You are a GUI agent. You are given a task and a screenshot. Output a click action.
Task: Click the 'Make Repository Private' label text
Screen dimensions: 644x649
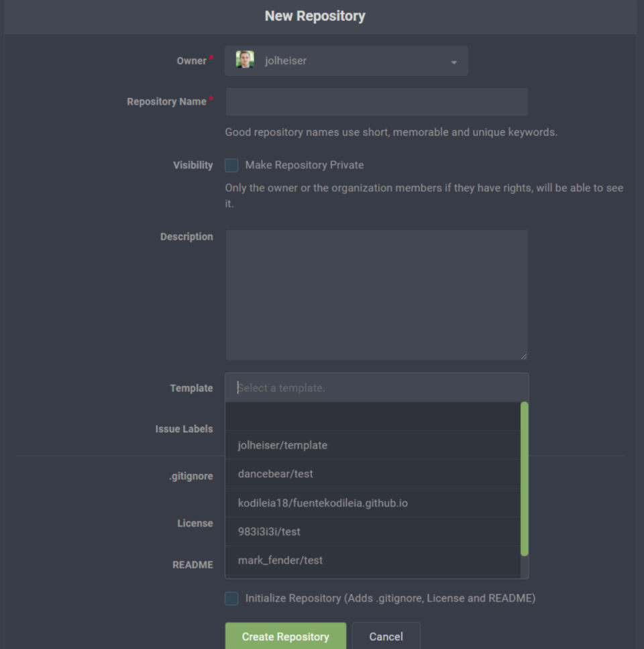point(304,165)
